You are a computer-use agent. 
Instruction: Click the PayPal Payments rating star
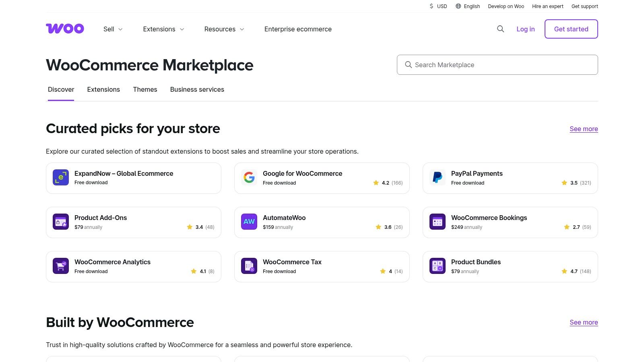tap(564, 183)
